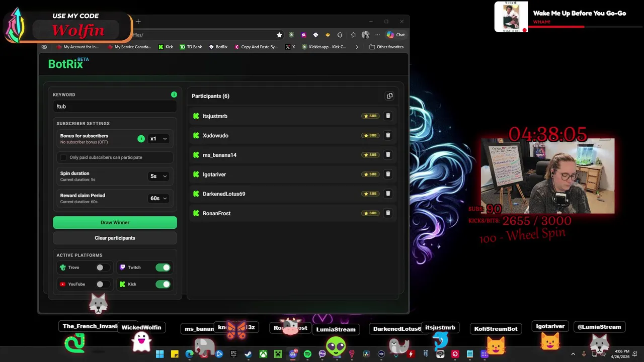The width and height of the screenshot is (644, 362).
Task: Open the subscriber bonus x1 dropdown
Action: click(x=158, y=139)
